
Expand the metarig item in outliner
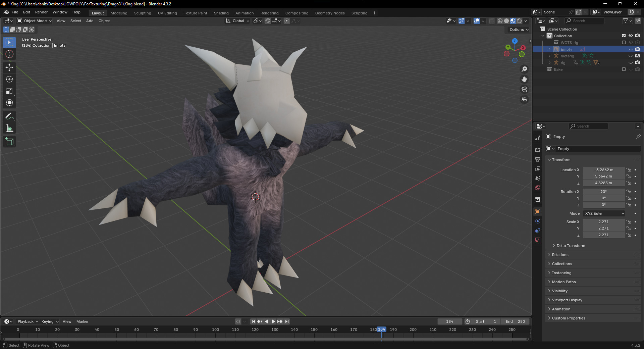click(x=549, y=56)
